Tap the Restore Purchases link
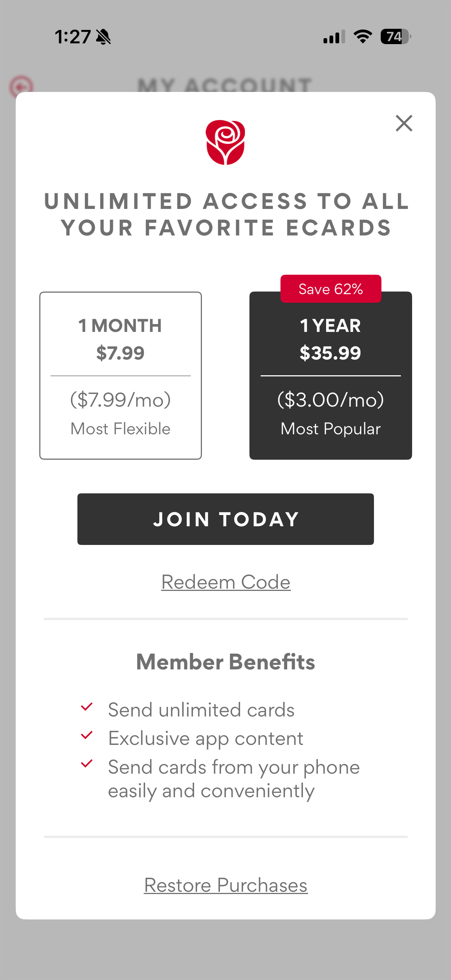 [226, 885]
